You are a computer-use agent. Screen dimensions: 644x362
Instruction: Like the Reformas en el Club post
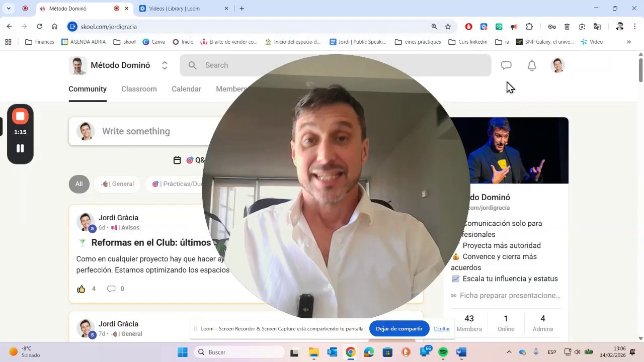pyautogui.click(x=81, y=289)
